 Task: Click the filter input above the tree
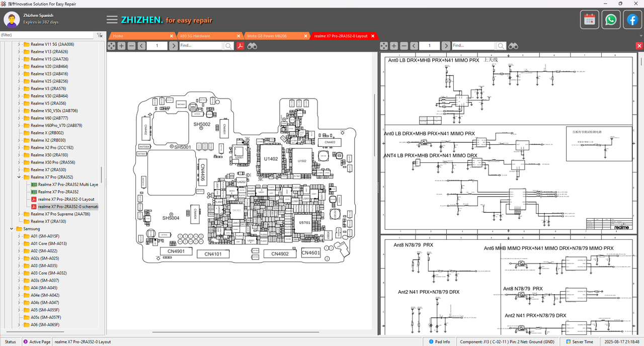47,35
